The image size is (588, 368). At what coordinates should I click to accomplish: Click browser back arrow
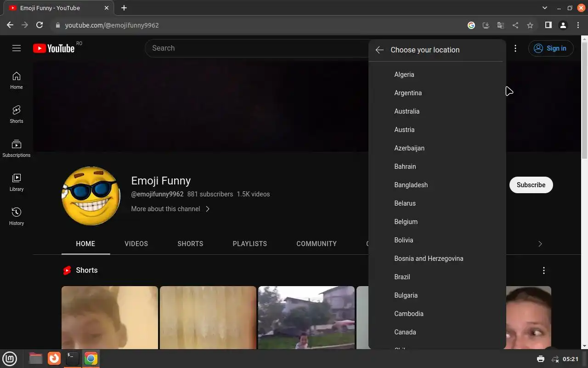click(10, 25)
